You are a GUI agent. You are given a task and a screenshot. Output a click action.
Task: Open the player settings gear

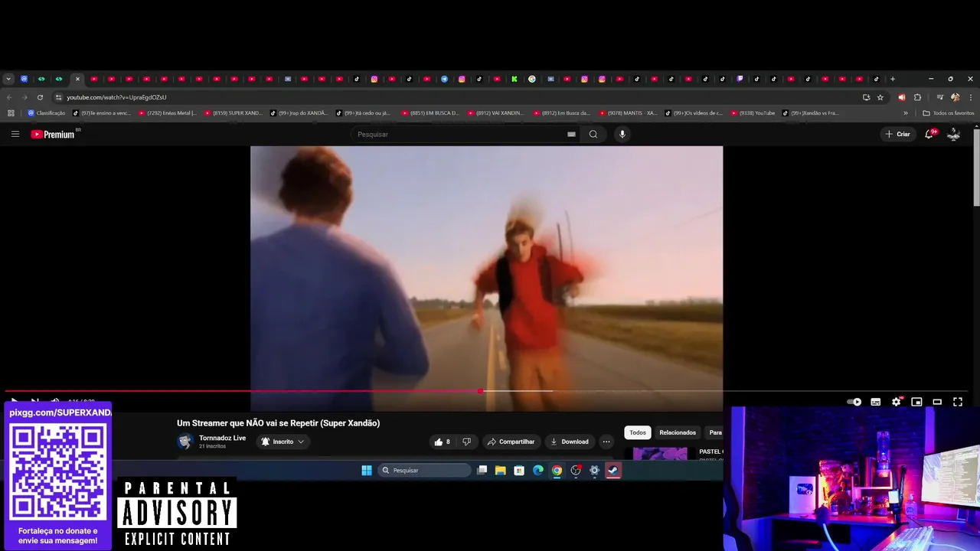897,402
